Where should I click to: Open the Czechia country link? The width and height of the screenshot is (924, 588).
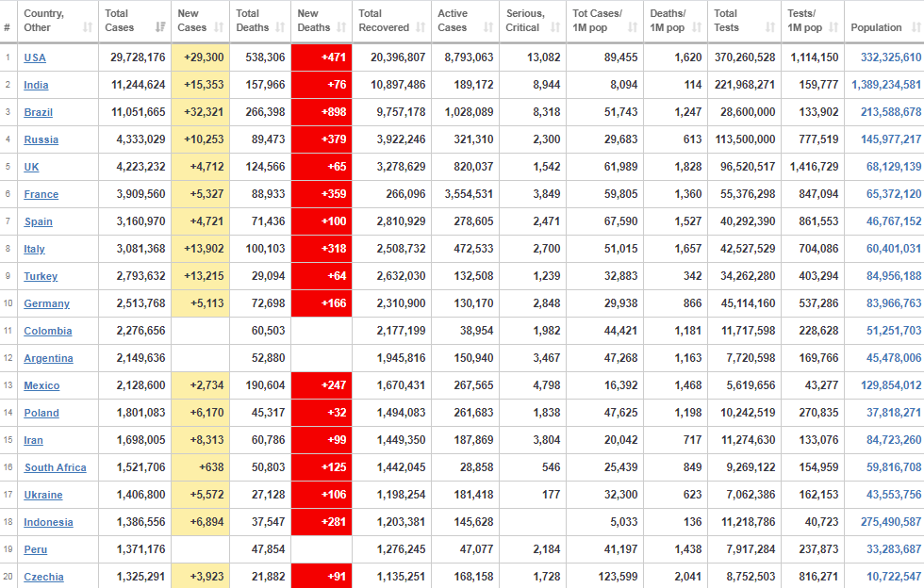click(43, 578)
